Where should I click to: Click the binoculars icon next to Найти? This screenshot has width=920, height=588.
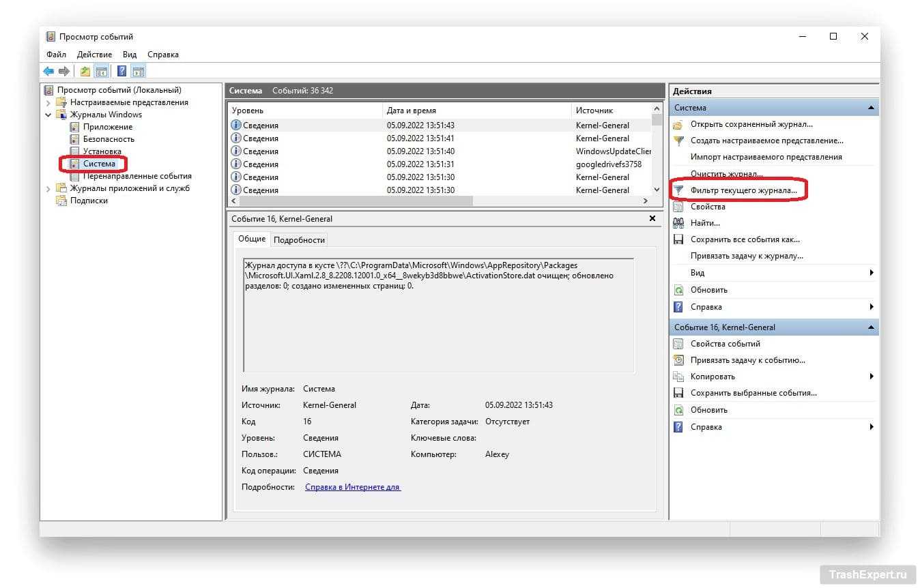678,223
